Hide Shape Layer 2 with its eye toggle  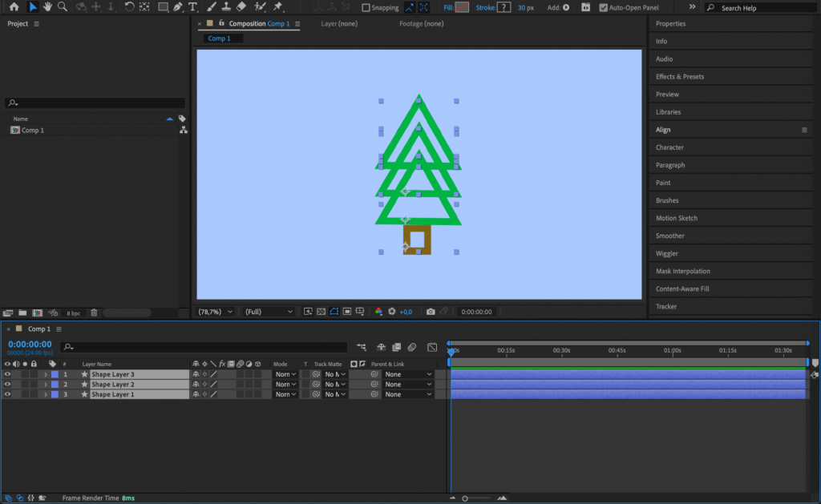click(x=7, y=384)
